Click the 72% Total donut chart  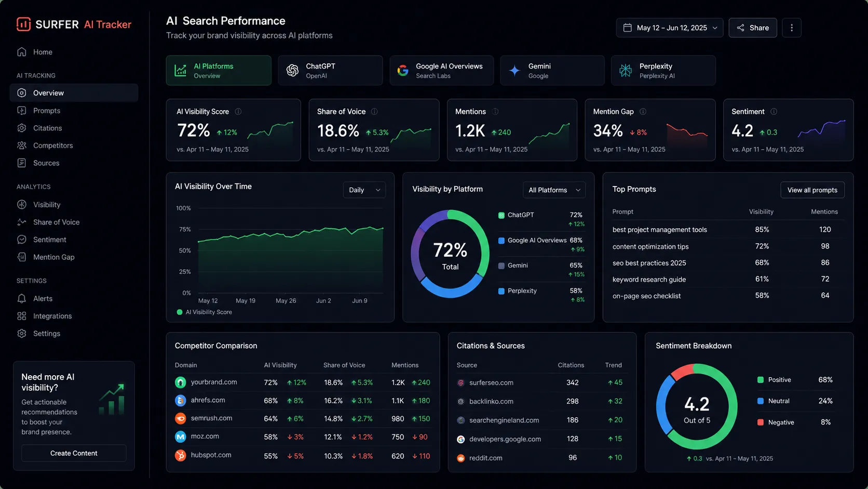[x=450, y=254]
